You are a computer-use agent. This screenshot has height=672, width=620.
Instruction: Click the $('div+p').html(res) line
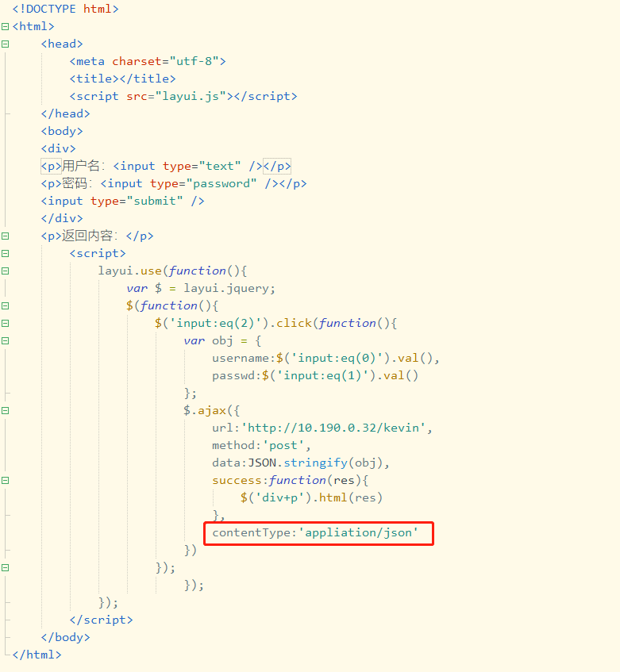(311, 498)
